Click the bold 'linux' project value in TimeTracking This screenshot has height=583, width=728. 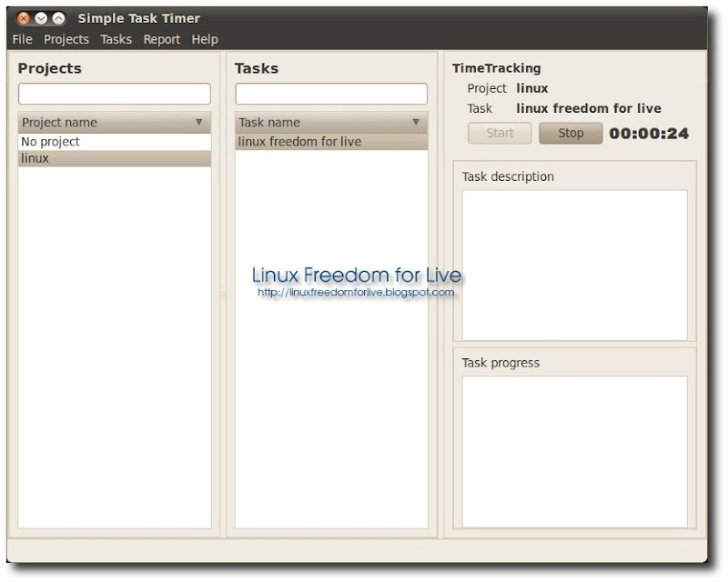tap(532, 88)
